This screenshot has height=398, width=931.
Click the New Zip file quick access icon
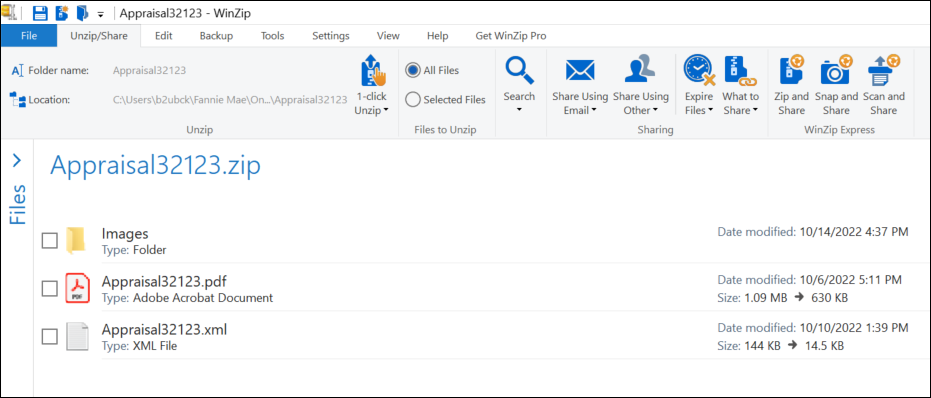point(62,12)
